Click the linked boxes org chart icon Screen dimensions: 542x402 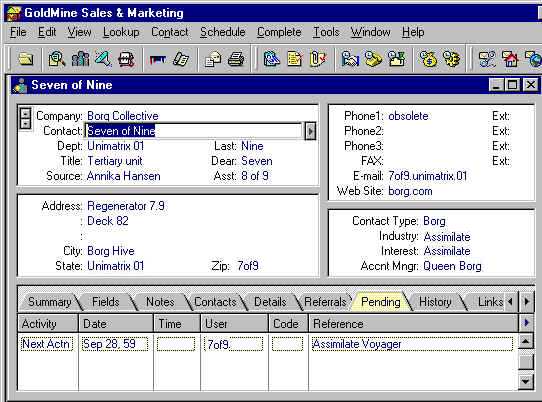[x=487, y=59]
